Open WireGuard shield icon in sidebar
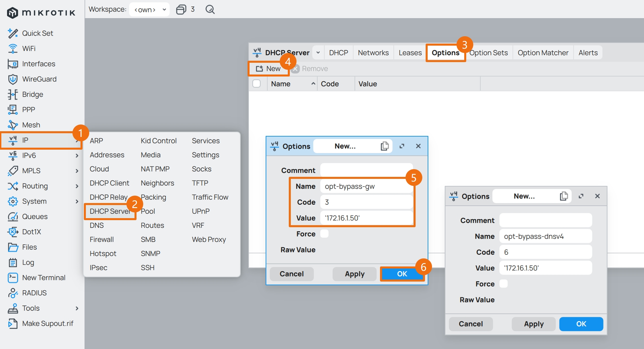This screenshot has height=349, width=644. point(13,79)
